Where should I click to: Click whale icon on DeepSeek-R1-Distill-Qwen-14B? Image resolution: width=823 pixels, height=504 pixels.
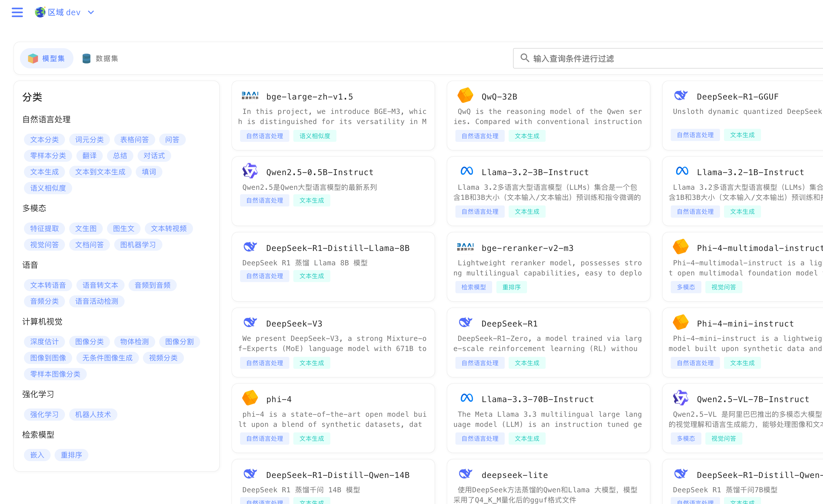pyautogui.click(x=250, y=474)
